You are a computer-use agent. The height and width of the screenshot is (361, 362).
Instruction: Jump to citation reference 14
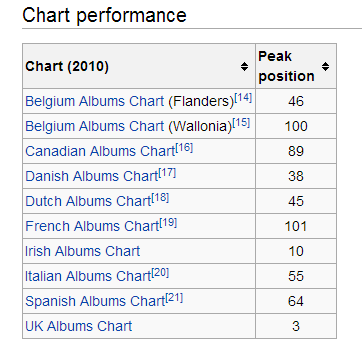243,98
